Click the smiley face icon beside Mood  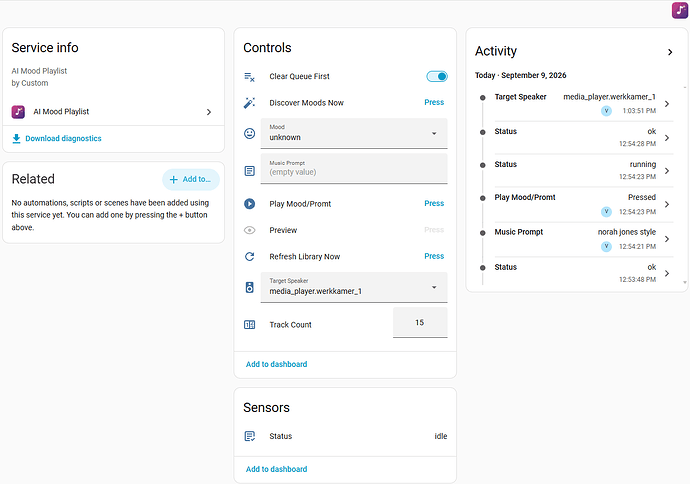(250, 133)
